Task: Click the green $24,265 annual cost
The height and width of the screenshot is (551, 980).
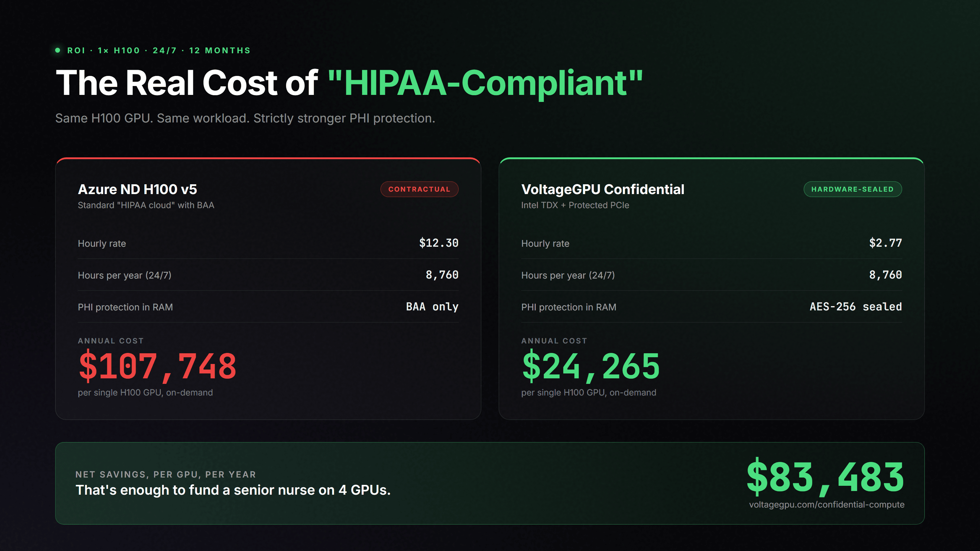Action: [x=590, y=366]
